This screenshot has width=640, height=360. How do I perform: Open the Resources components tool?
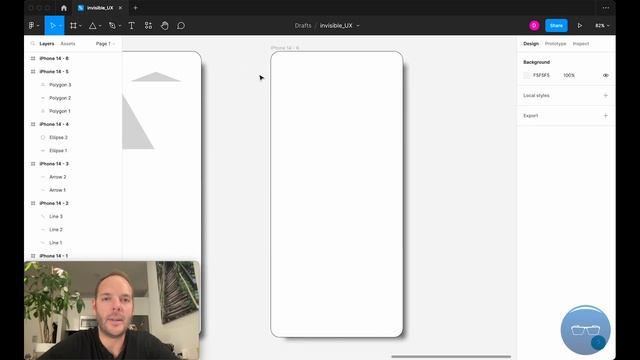[148, 25]
